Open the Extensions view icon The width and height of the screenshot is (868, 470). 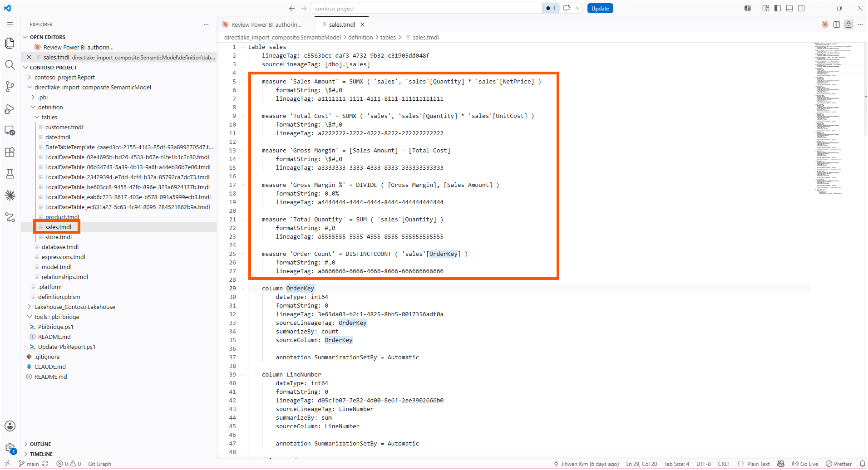coord(10,152)
